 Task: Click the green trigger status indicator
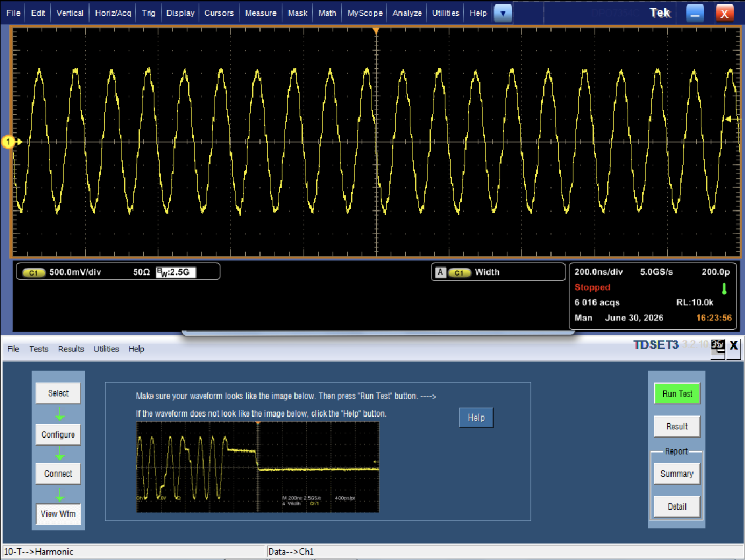[x=724, y=288]
